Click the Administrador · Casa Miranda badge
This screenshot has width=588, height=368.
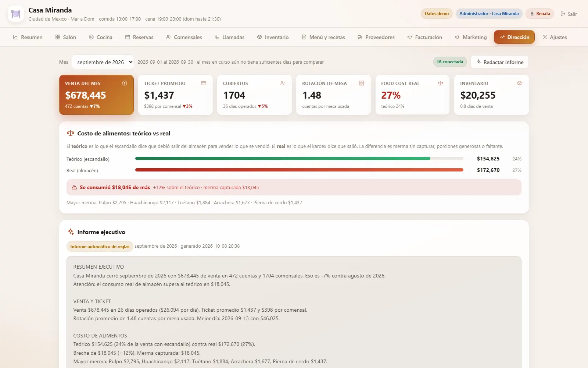tap(489, 14)
